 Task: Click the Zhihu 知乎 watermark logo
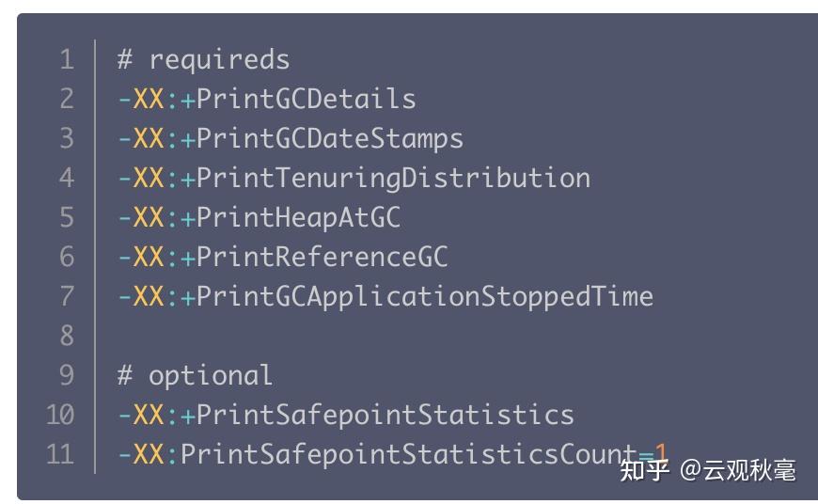(644, 468)
